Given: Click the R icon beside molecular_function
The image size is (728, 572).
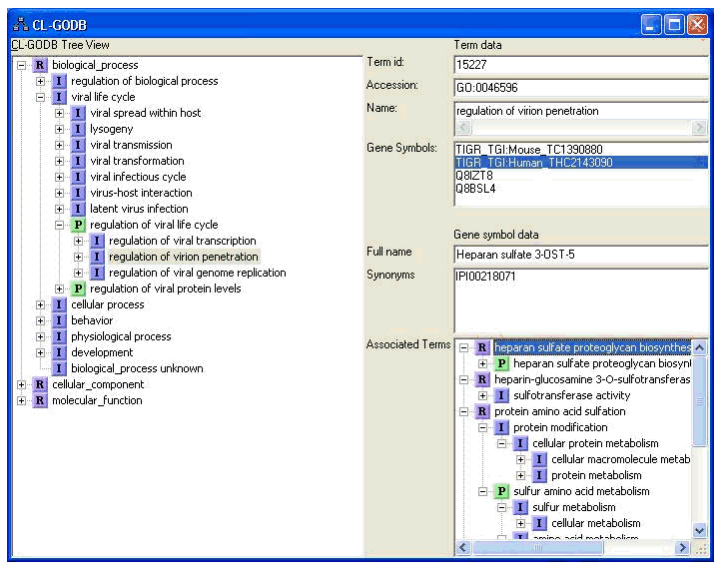Looking at the screenshot, I should [x=40, y=400].
